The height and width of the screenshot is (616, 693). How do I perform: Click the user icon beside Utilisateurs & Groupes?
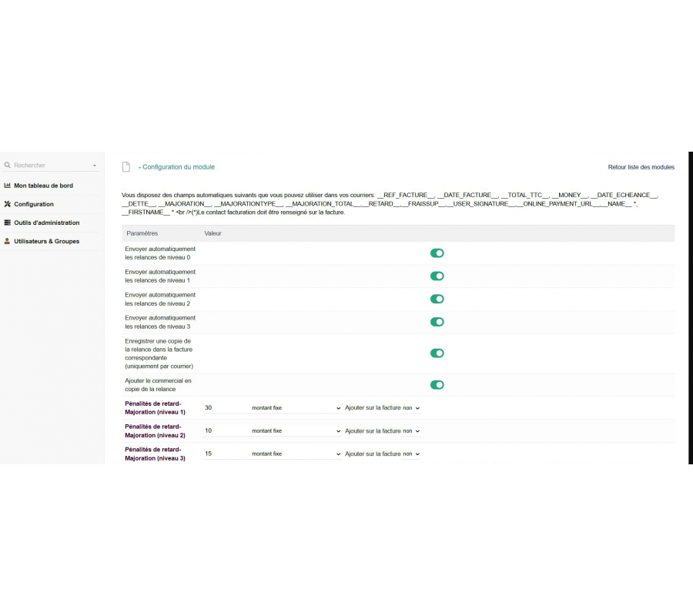tap(8, 241)
